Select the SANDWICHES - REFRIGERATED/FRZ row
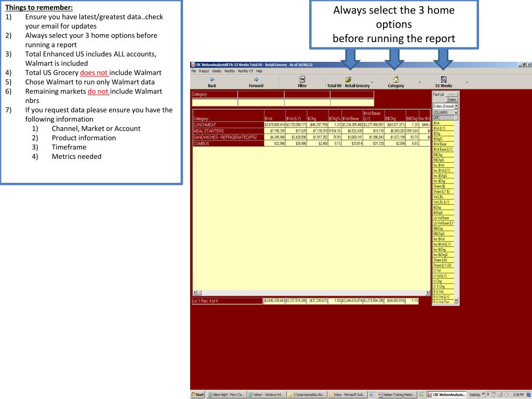This screenshot has height=399, width=532. pos(229,137)
